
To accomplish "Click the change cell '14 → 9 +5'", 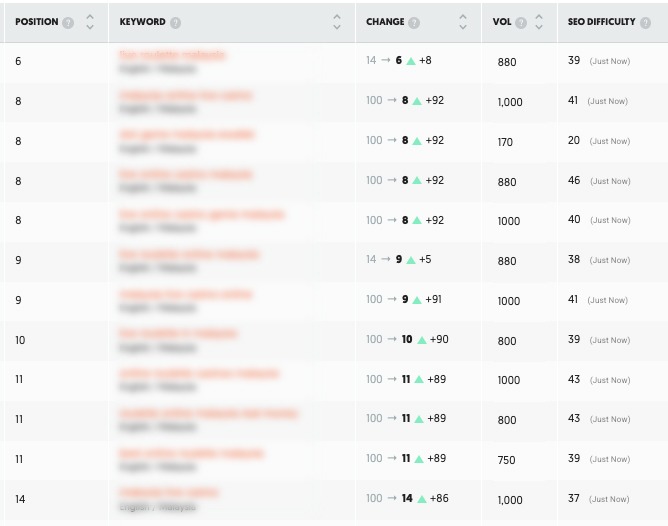I will 399,259.
